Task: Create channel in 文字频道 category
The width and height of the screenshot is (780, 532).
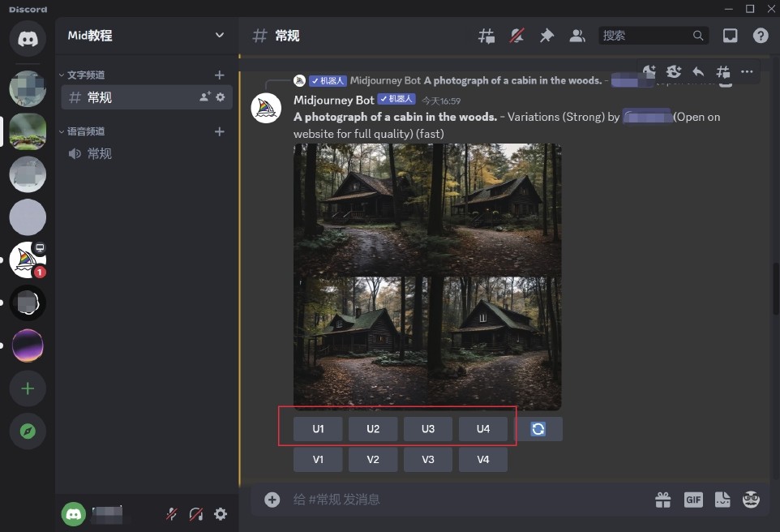Action: [x=220, y=75]
